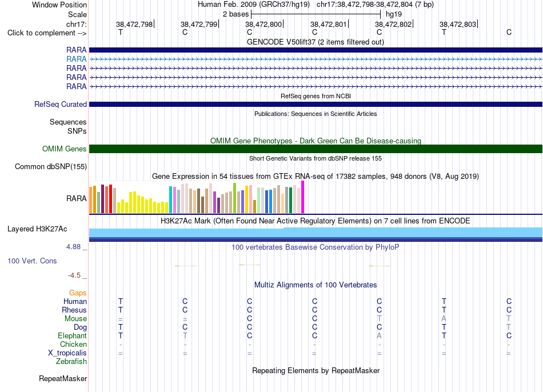Open the light blue RARA transcript label
The image size is (543, 392).
(x=76, y=59)
